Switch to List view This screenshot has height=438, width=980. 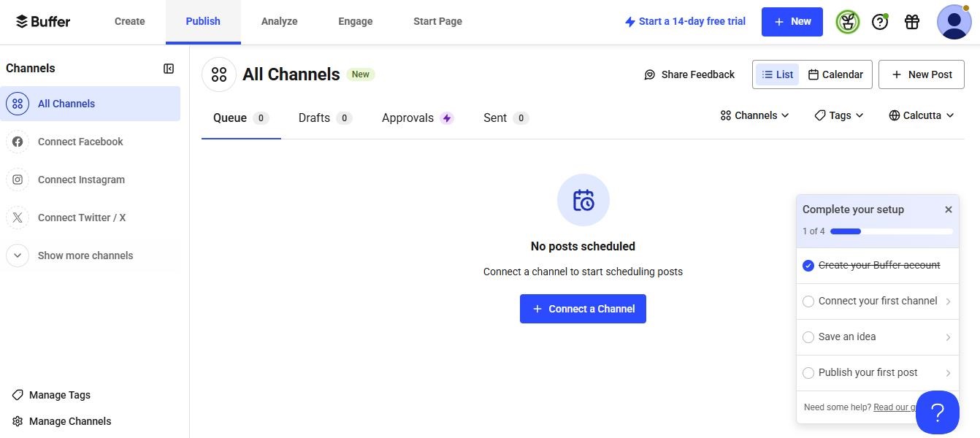click(777, 74)
